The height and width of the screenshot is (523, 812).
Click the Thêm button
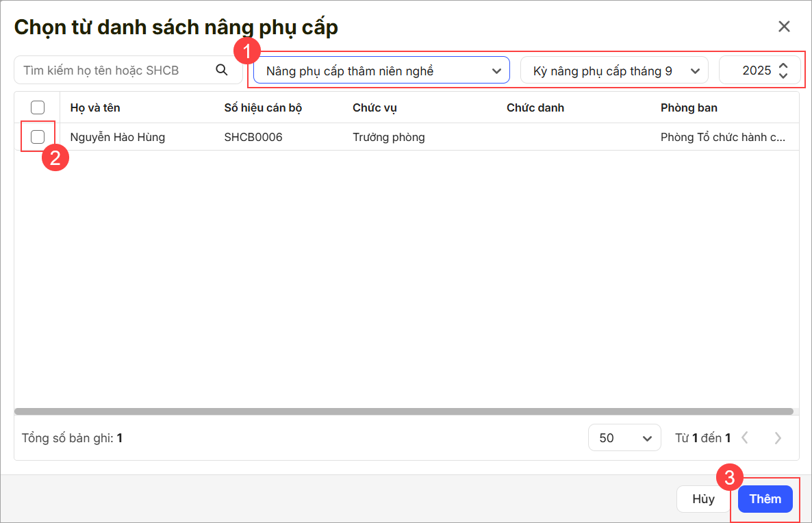pos(765,498)
